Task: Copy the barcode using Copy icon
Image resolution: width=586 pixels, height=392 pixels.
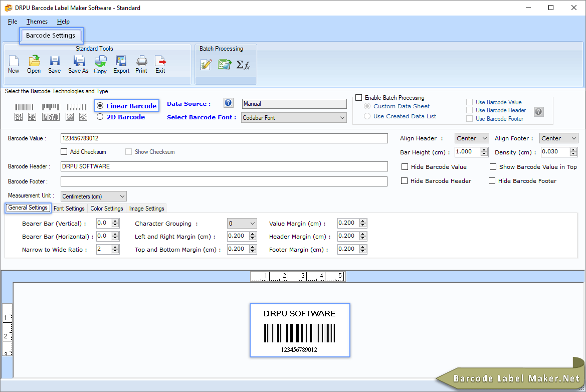Action: coord(100,64)
